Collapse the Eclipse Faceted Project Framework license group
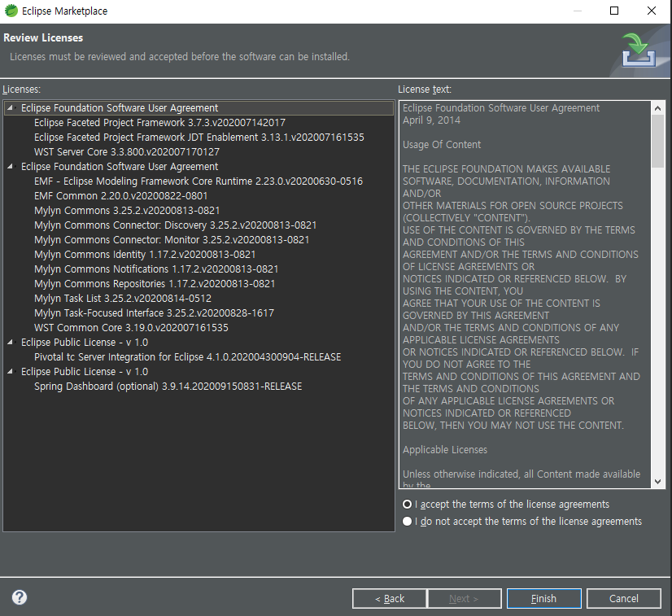672x616 pixels. pyautogui.click(x=10, y=107)
